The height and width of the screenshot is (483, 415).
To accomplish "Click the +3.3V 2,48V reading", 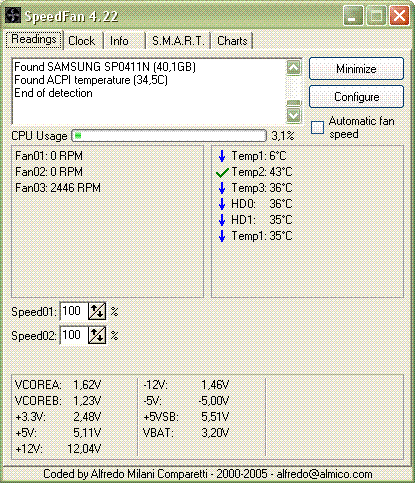I will (x=58, y=417).
